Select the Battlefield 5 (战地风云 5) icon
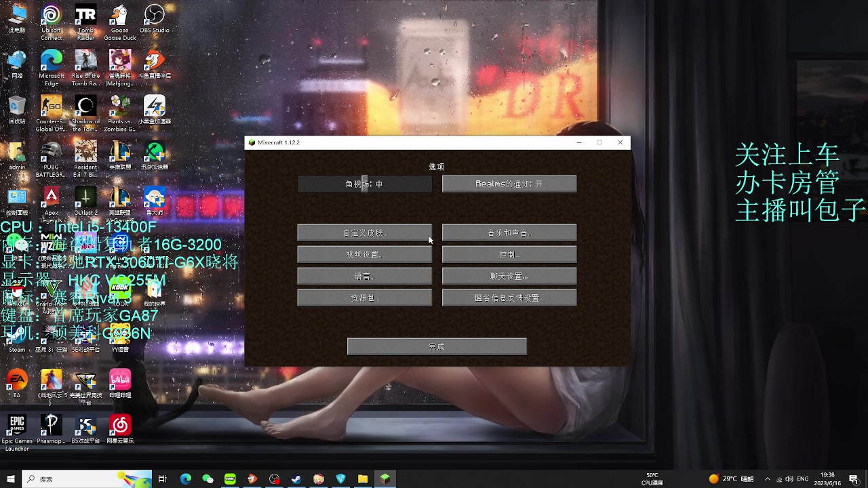This screenshot has height=488, width=868. 52,386
